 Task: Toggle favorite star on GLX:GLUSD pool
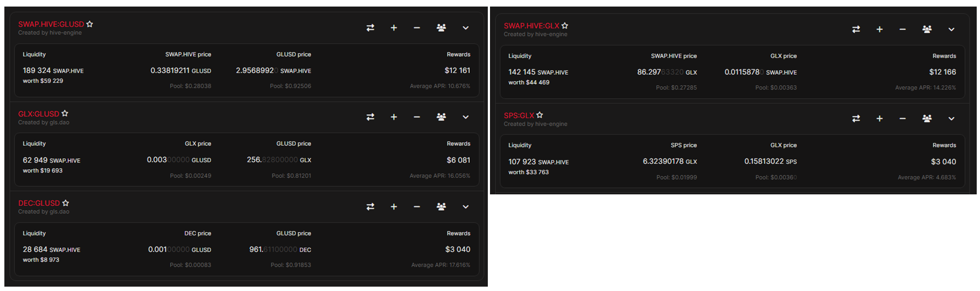65,114
